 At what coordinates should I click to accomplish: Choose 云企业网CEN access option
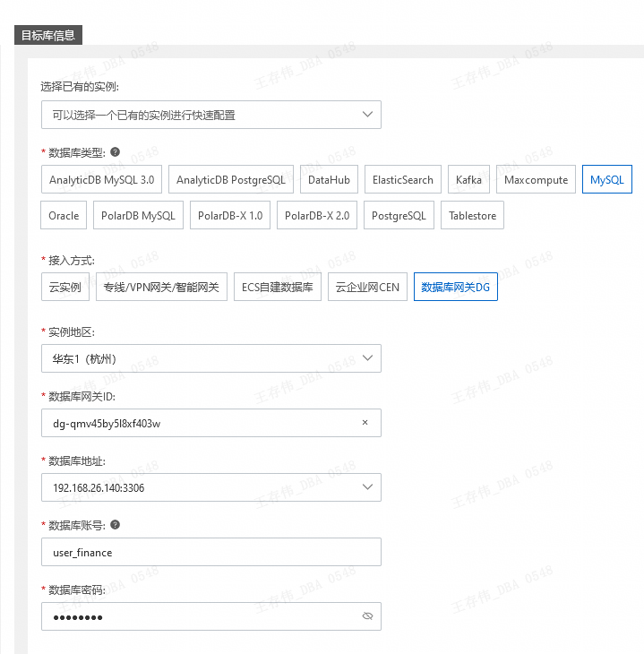(367, 288)
